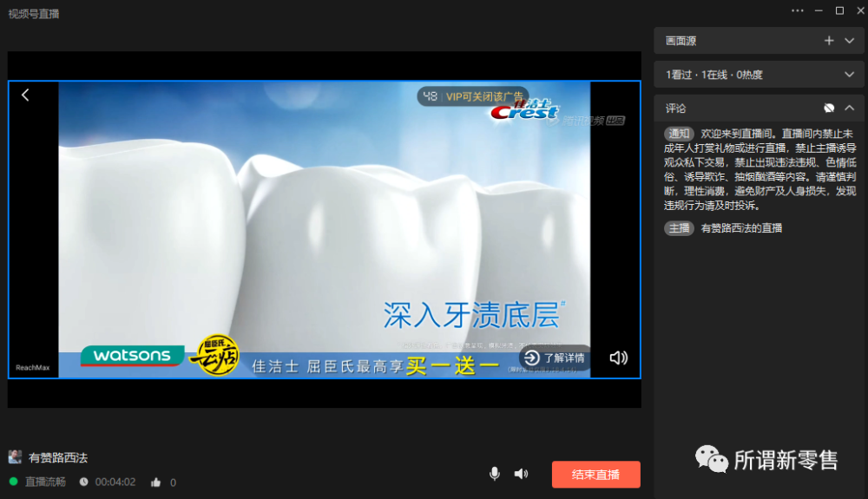Select the video source preview frame
The image size is (868, 499).
point(325,230)
